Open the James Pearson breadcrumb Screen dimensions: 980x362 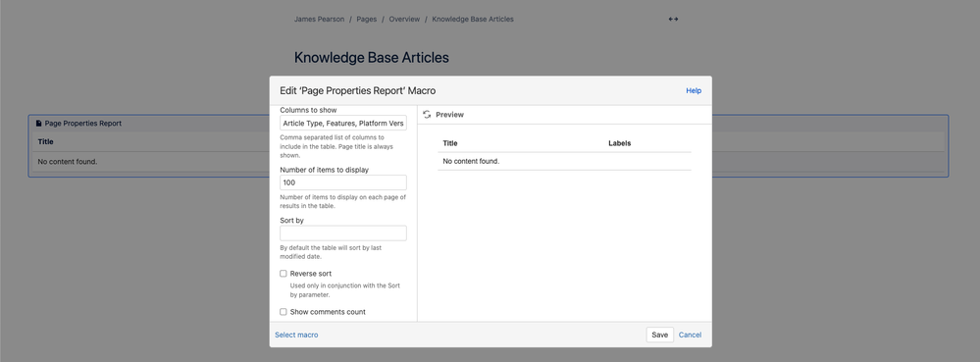(320, 19)
